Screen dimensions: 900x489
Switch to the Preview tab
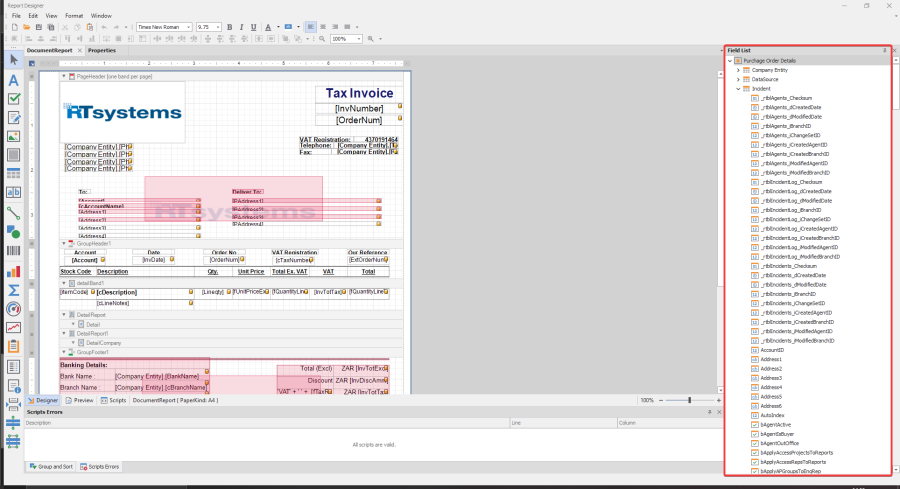(81, 400)
